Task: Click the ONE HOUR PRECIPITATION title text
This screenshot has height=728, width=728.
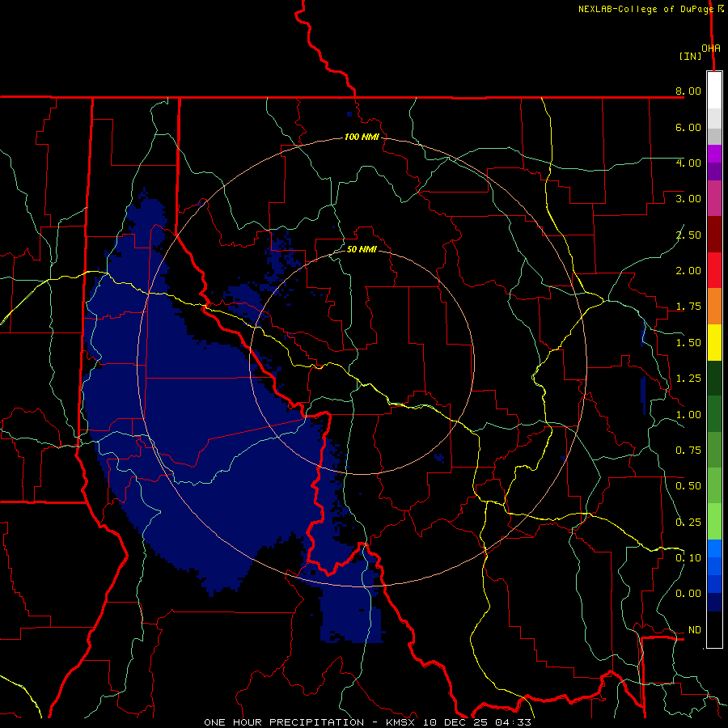Action: [284, 722]
